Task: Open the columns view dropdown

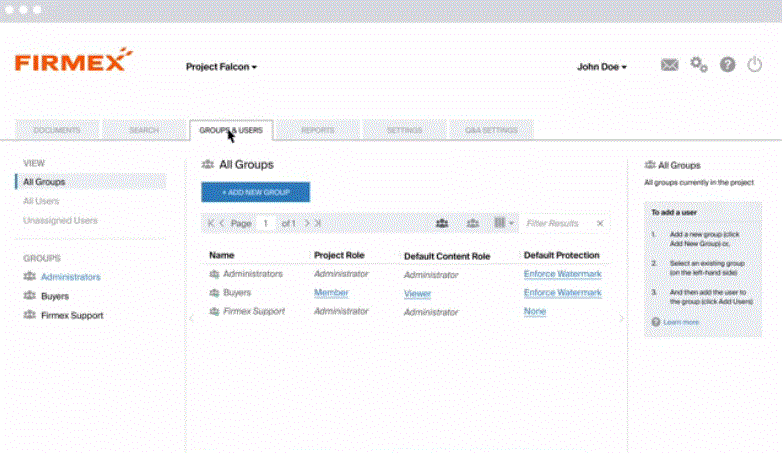Action: pos(503,223)
